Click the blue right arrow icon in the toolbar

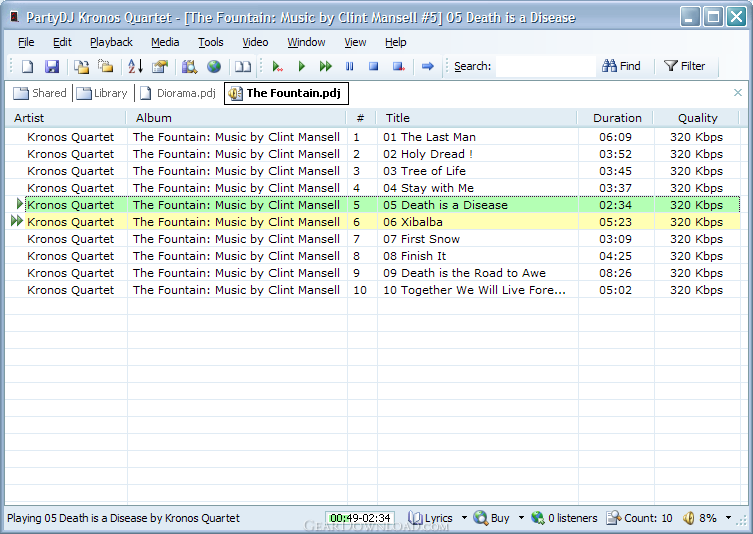(427, 66)
